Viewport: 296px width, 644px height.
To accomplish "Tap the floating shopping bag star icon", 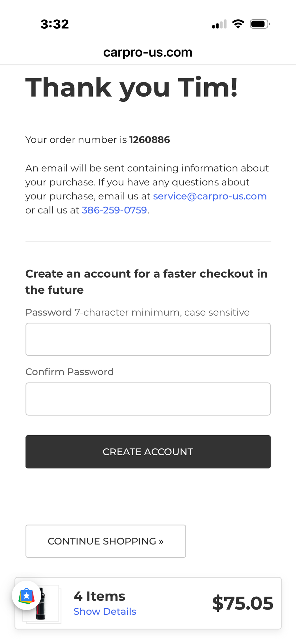I will (x=27, y=596).
